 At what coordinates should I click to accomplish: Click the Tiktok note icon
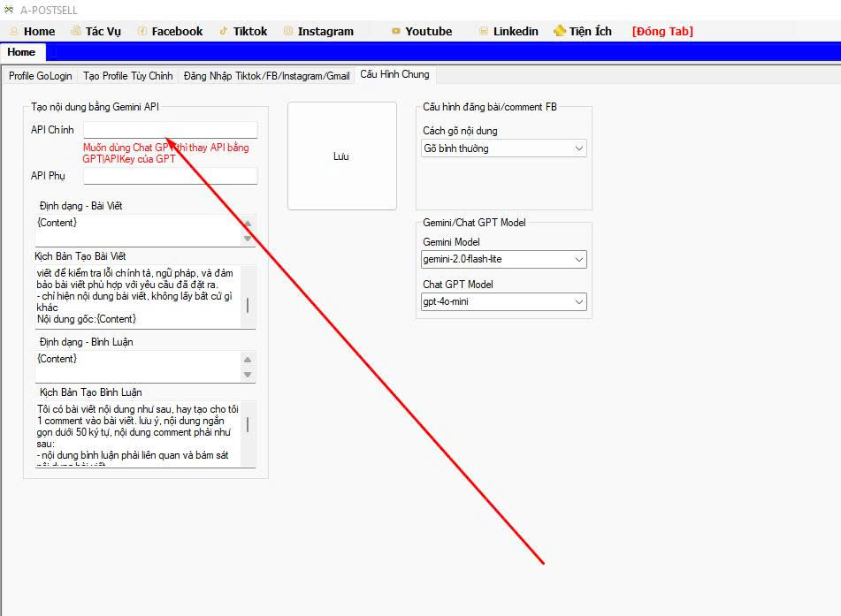(x=224, y=31)
